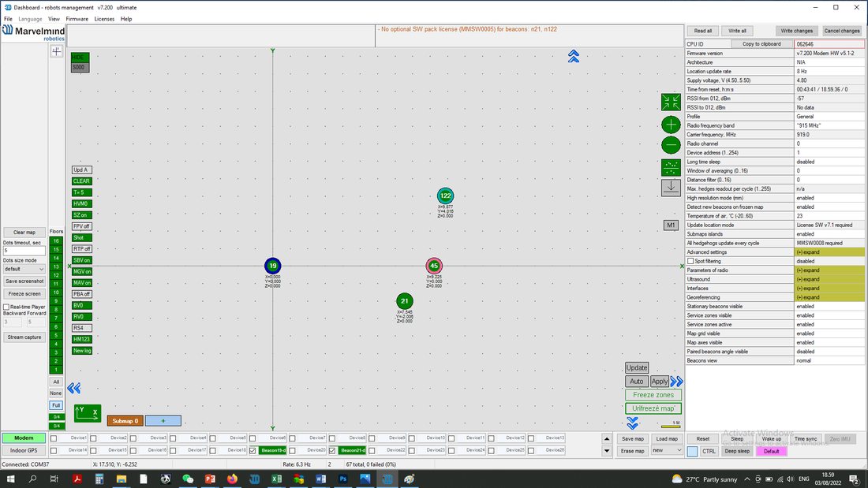
Task: Click the Dots timeout input field
Action: 24,251
